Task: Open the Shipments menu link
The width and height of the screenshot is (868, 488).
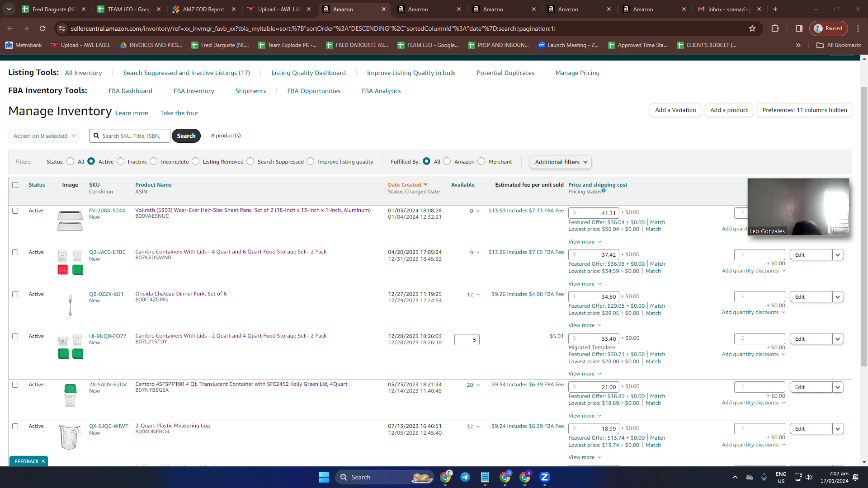Action: point(250,91)
